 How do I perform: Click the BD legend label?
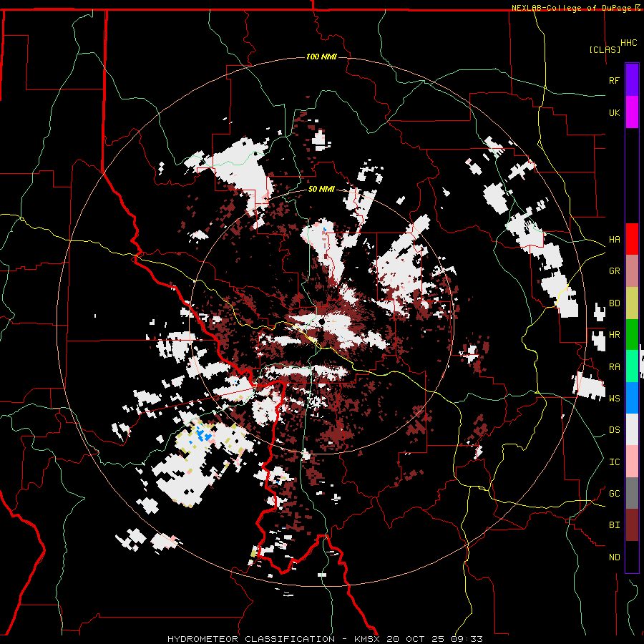(x=614, y=303)
